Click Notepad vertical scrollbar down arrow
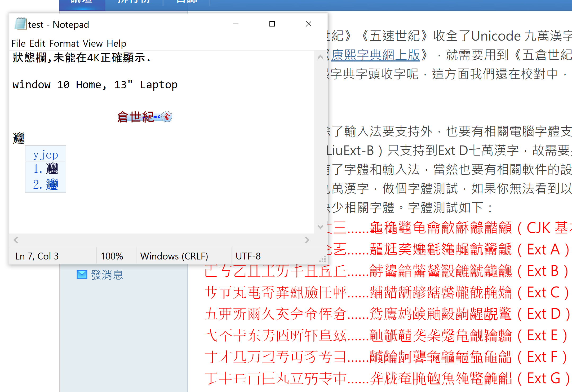This screenshot has height=392, width=572. coord(320,227)
